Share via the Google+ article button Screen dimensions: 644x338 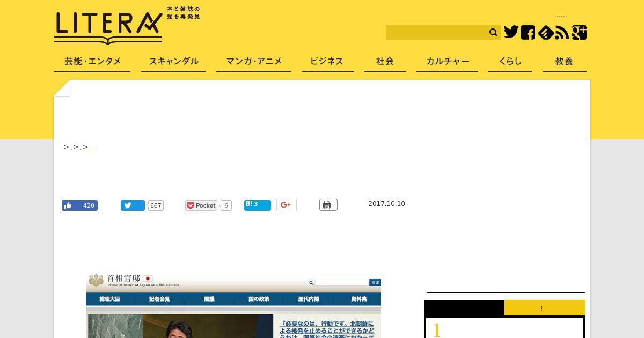tap(287, 205)
